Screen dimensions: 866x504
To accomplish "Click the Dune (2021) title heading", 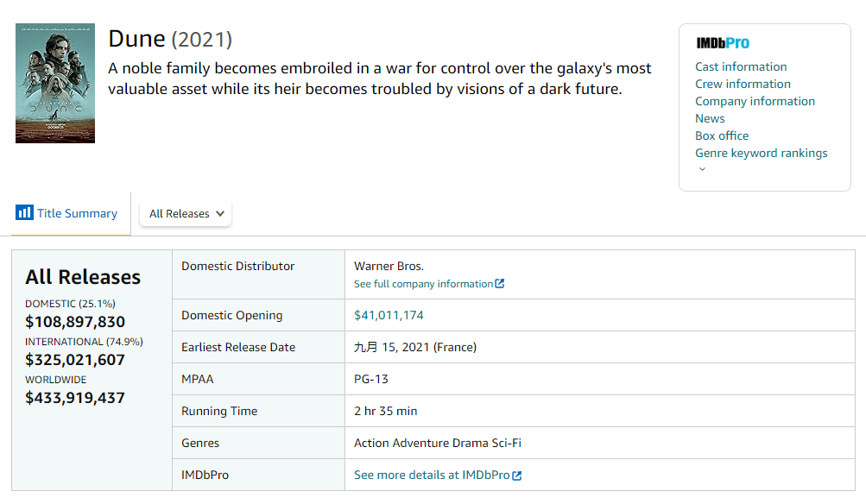I will (170, 39).
